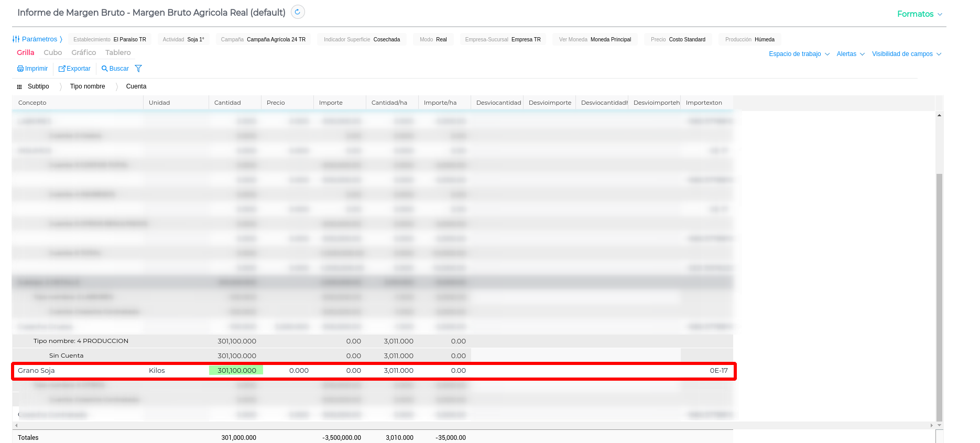Screen dimensions: 980x443
Task: Expand the Espacio de trabajo menu
Action: point(799,54)
